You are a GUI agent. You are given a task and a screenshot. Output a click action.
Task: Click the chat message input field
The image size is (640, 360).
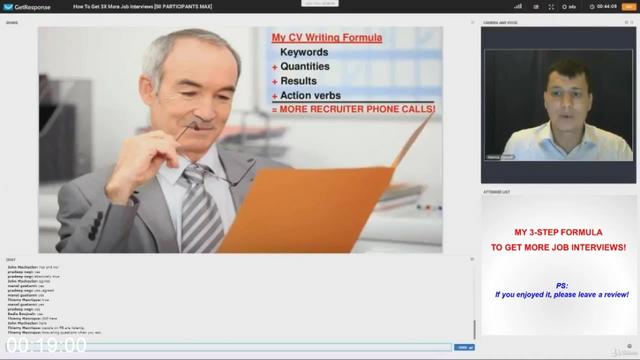click(x=229, y=347)
